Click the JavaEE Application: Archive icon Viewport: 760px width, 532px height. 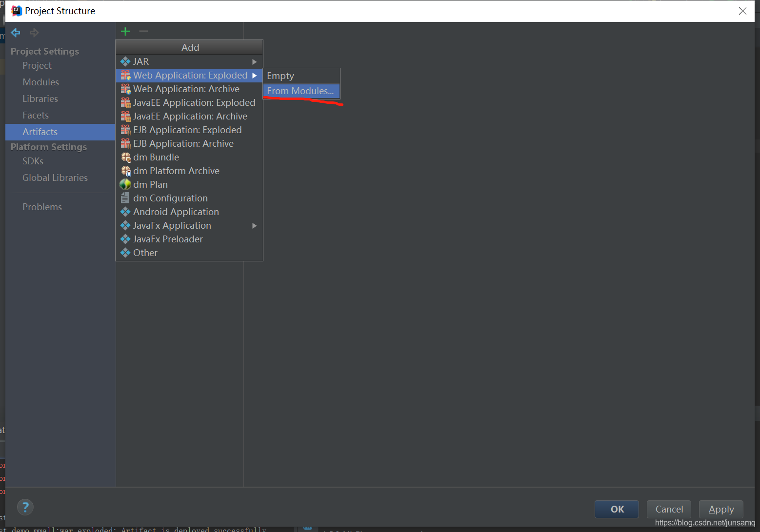(125, 116)
